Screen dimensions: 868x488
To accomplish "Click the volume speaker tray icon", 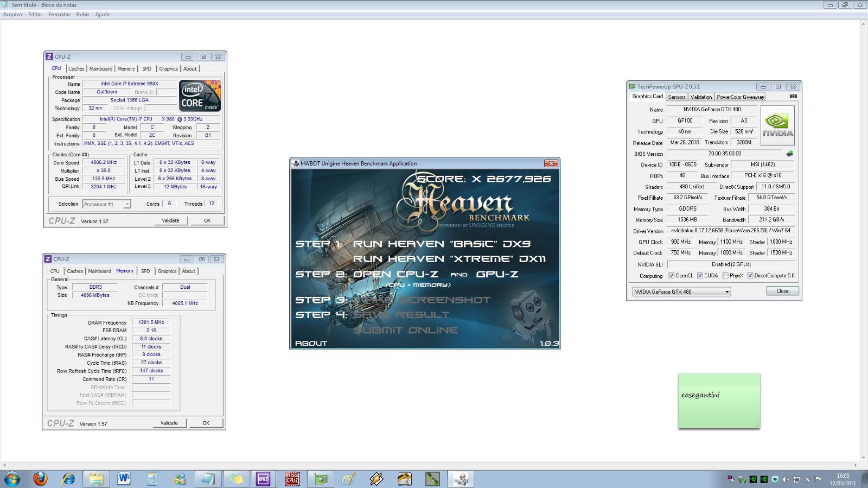I will point(785,479).
